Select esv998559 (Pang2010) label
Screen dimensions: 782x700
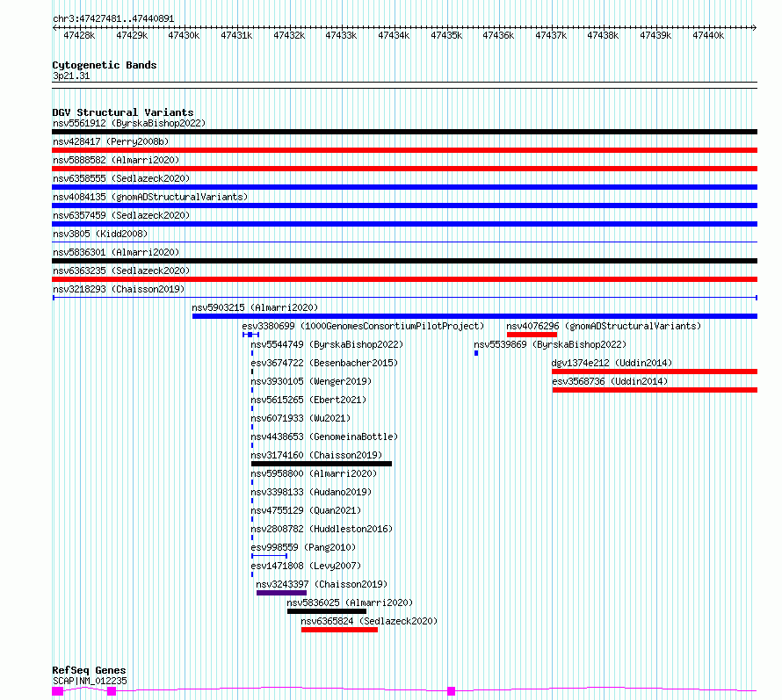[x=303, y=547]
